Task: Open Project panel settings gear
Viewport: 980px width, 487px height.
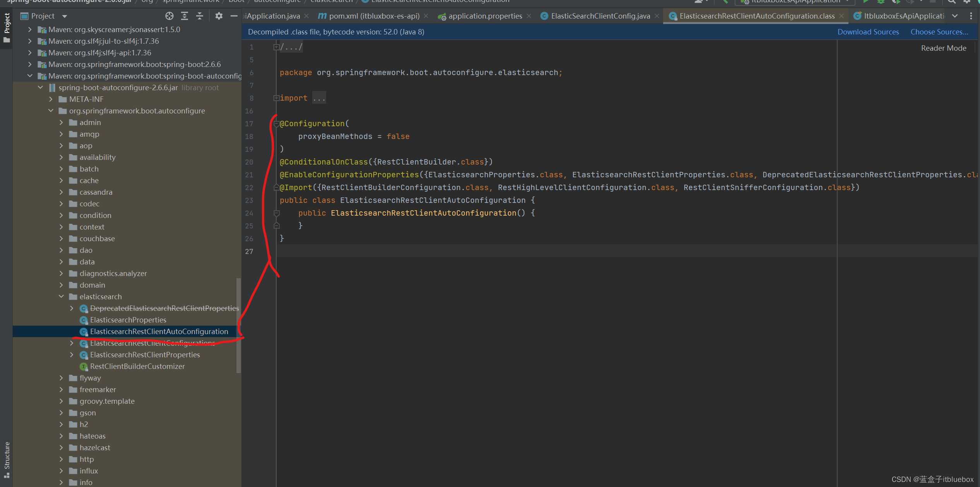Action: pos(219,16)
